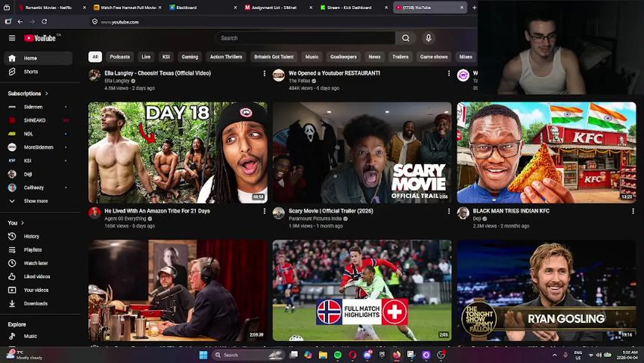Expand the Subscriptions section header
The width and height of the screenshot is (644, 363).
pos(28,93)
